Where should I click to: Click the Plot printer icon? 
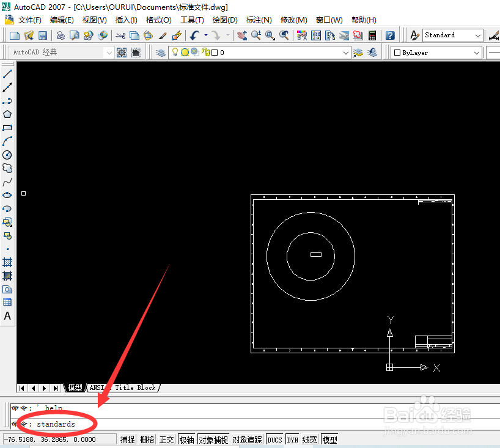tap(61, 35)
